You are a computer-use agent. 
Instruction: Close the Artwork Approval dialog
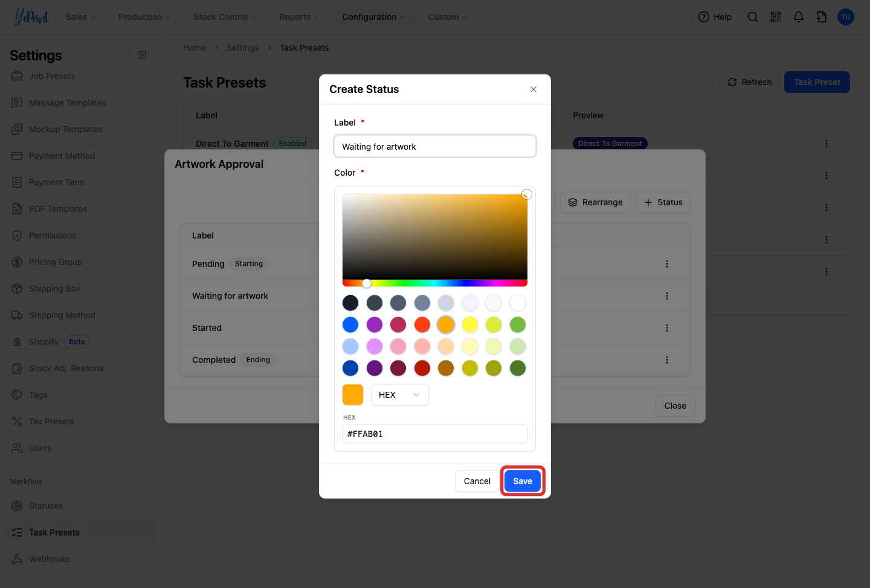[x=675, y=406]
